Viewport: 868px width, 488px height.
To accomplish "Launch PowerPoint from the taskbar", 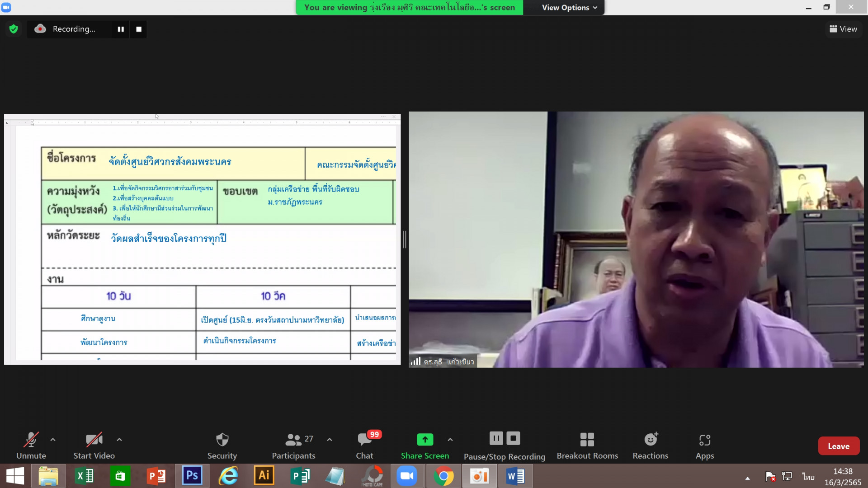I will pyautogui.click(x=156, y=476).
